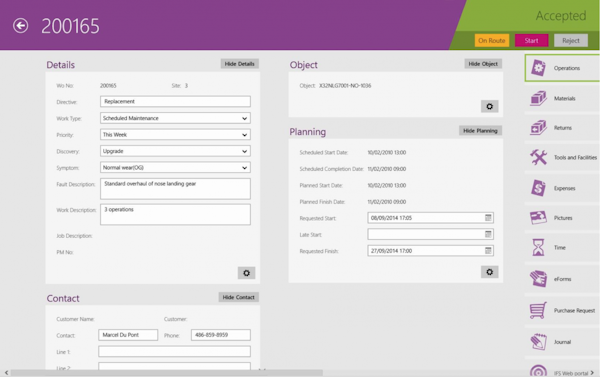Image resolution: width=600 pixels, height=377 pixels.
Task: Expand the Work Type dropdown
Action: coord(245,118)
